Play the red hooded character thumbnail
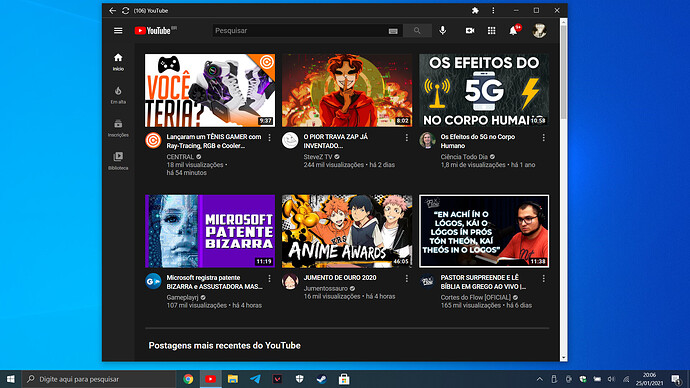Viewport: 690px width, 388px height. tap(347, 90)
